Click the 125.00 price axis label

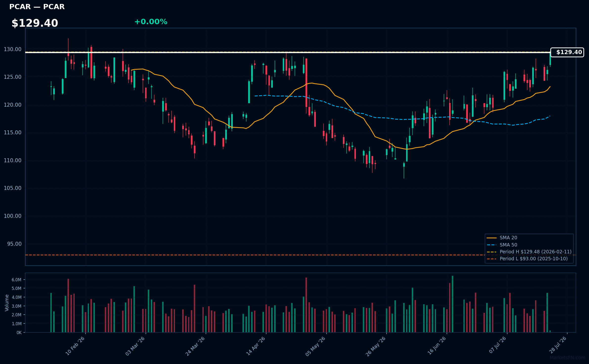pyautogui.click(x=13, y=77)
